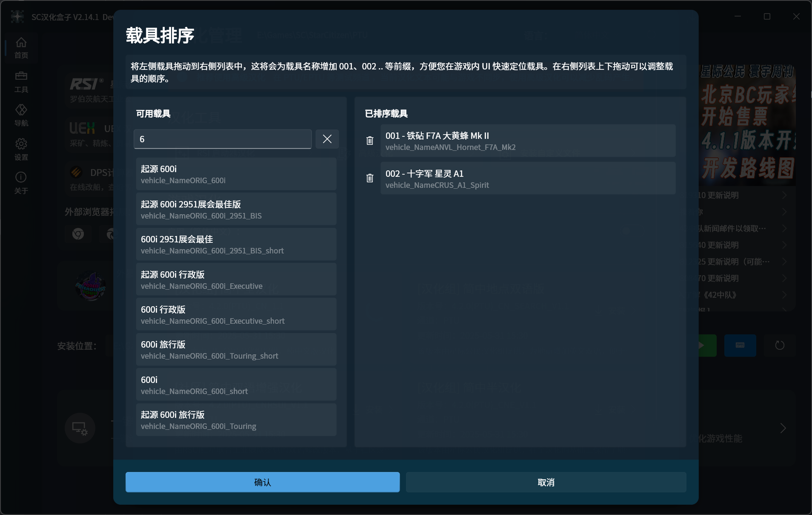The height and width of the screenshot is (515, 812).
Task: Minimize the SC汉化盒子 window
Action: click(738, 17)
